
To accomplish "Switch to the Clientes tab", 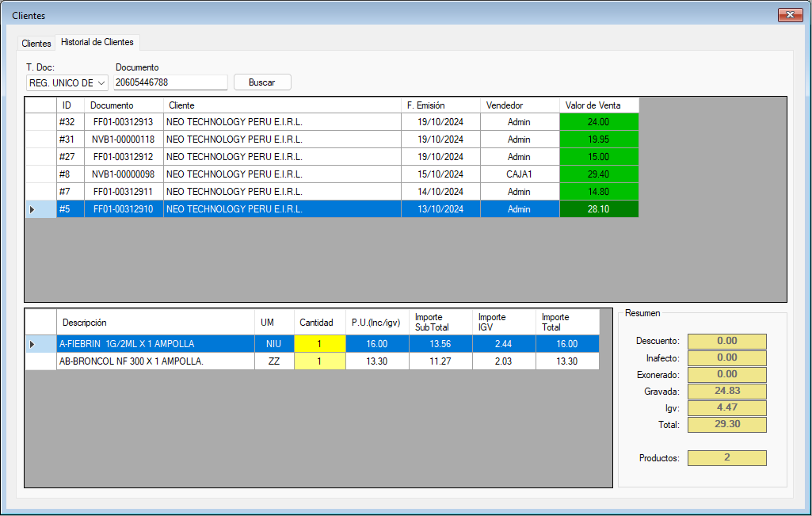I will (x=36, y=43).
